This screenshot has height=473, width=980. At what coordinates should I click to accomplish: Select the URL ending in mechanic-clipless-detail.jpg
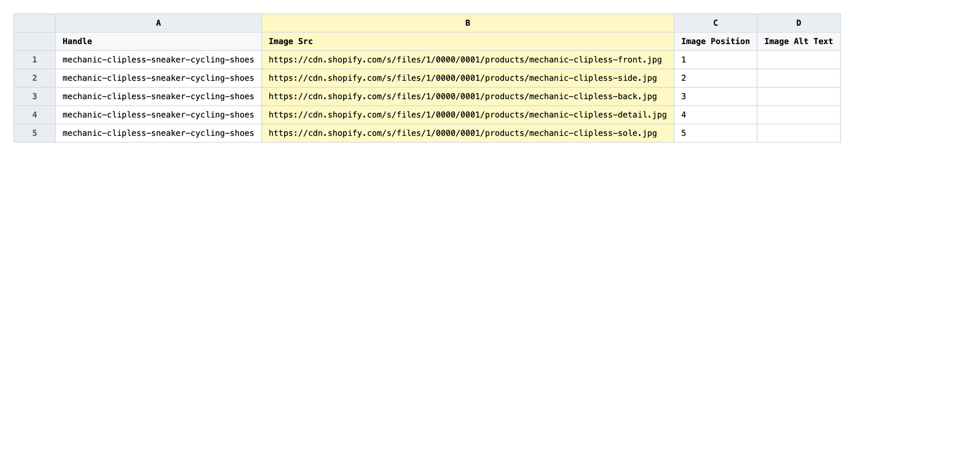click(467, 115)
